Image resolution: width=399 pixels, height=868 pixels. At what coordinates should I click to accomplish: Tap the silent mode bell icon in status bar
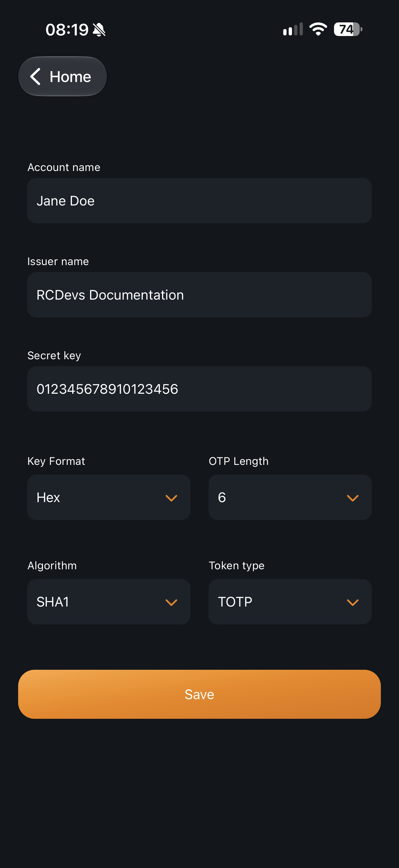(99, 30)
